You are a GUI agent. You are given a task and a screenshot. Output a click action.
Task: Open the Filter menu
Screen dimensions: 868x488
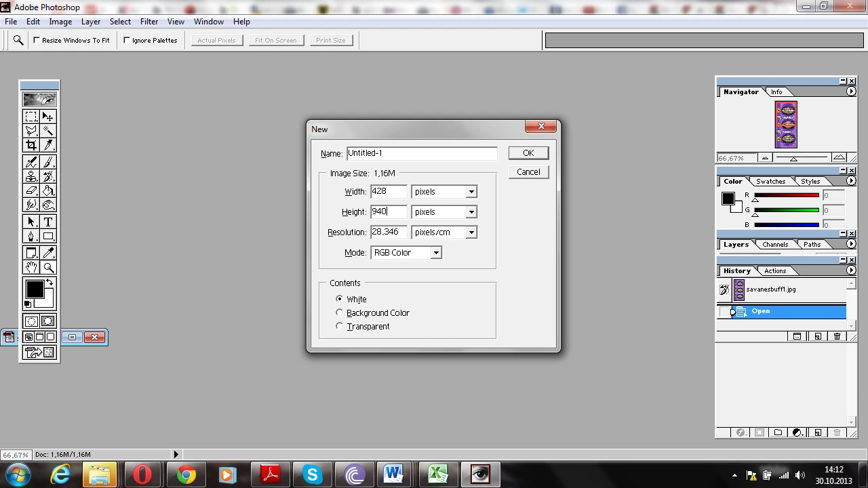point(149,22)
